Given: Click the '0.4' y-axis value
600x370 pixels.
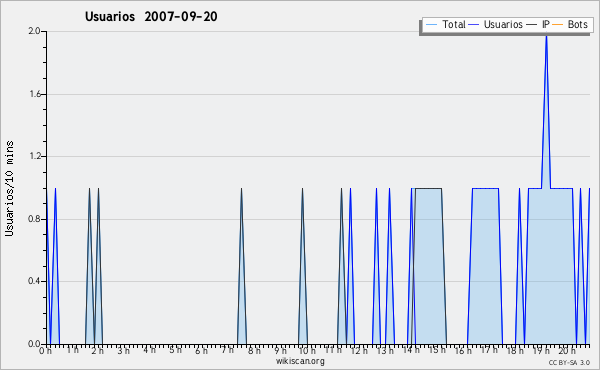Looking at the screenshot, I should [x=34, y=281].
